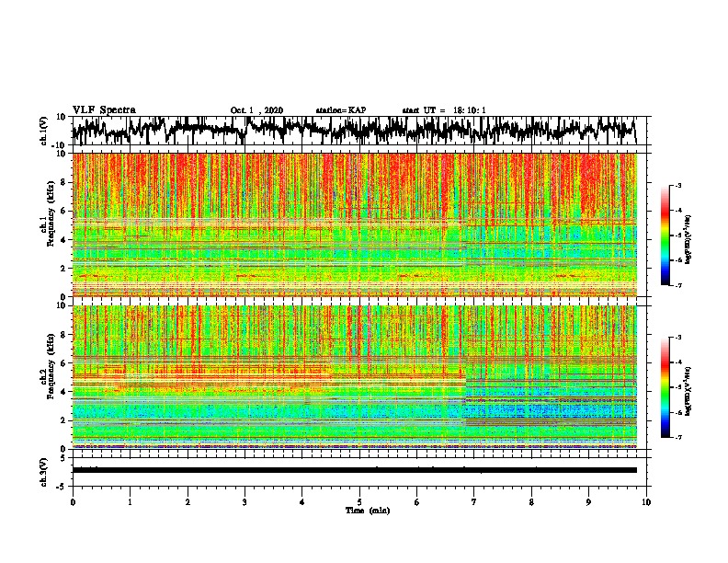728x563 pixels.
Task: Click the ch.1 colour bar "log(PSD)" label
Action: click(x=689, y=239)
